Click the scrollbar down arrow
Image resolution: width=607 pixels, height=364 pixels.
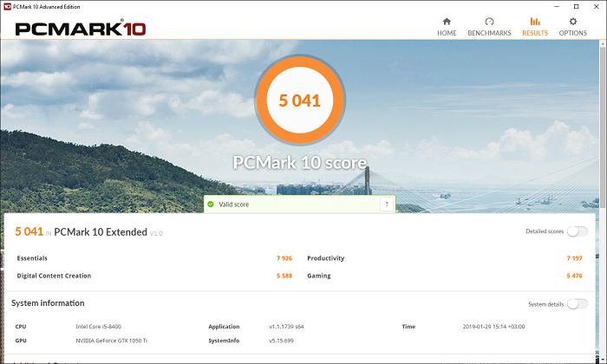click(x=602, y=359)
